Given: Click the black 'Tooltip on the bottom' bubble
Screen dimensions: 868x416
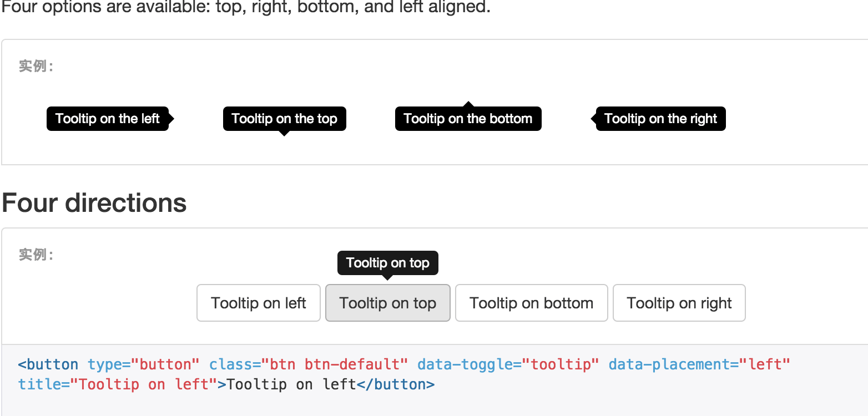Looking at the screenshot, I should point(468,118).
